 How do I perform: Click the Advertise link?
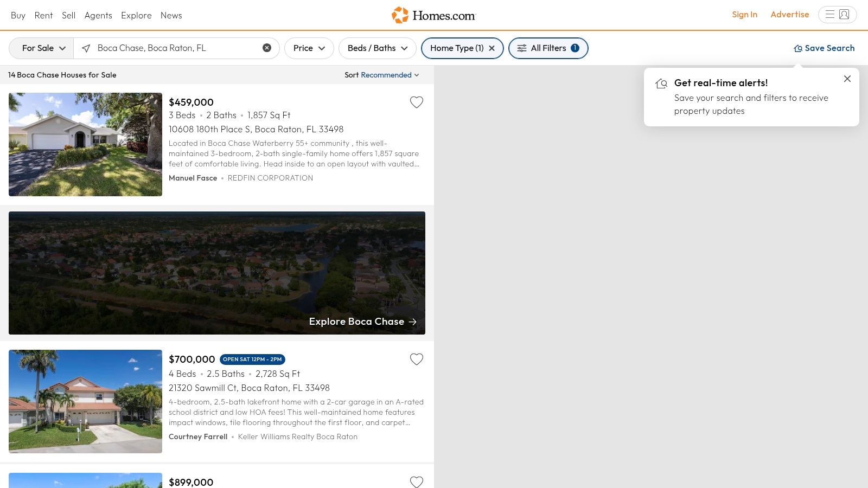(x=789, y=15)
